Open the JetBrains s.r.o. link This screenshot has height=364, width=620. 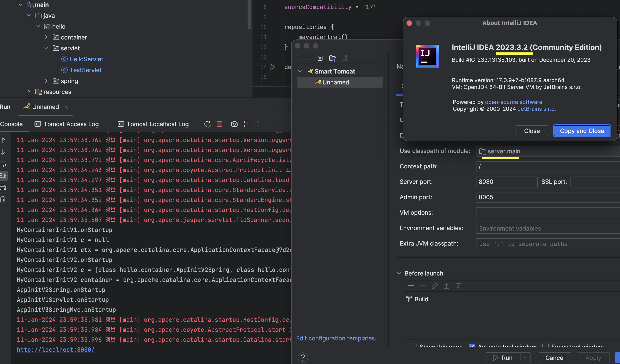[x=537, y=109]
